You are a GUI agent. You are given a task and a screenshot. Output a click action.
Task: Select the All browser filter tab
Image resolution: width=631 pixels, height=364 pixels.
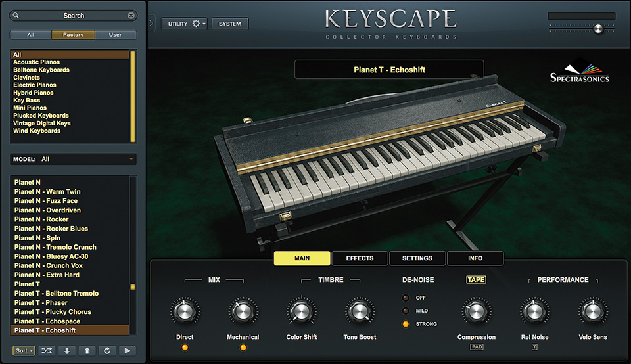click(x=31, y=35)
